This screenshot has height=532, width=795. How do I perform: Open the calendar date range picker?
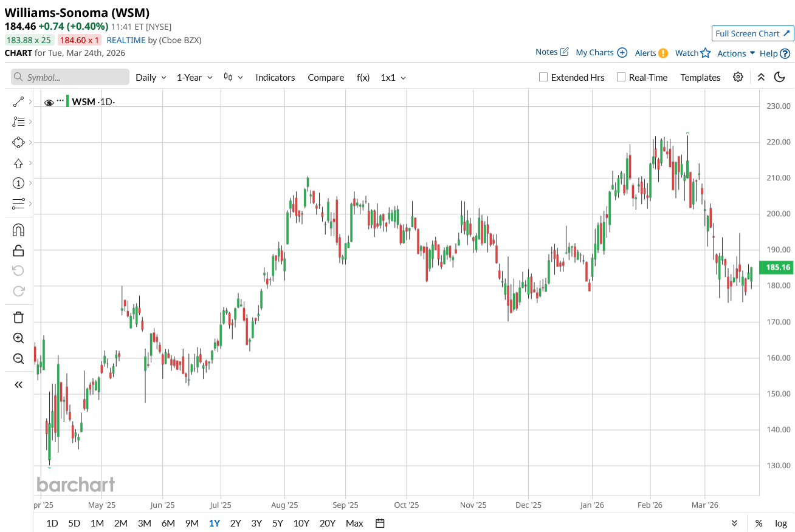click(380, 523)
